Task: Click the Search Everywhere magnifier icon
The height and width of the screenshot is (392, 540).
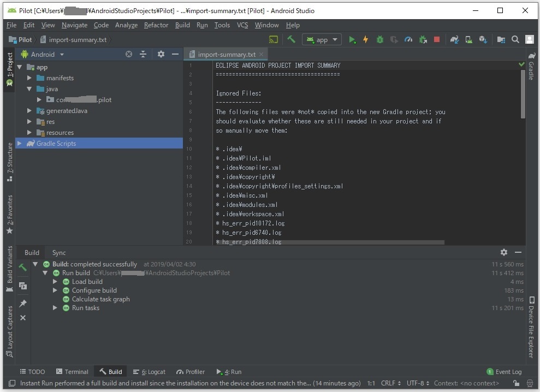Action: [x=515, y=39]
